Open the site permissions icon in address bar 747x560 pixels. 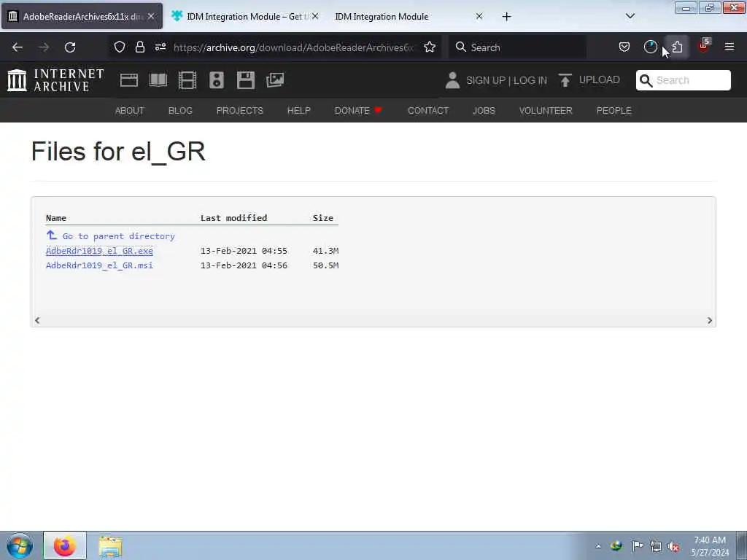(x=160, y=47)
